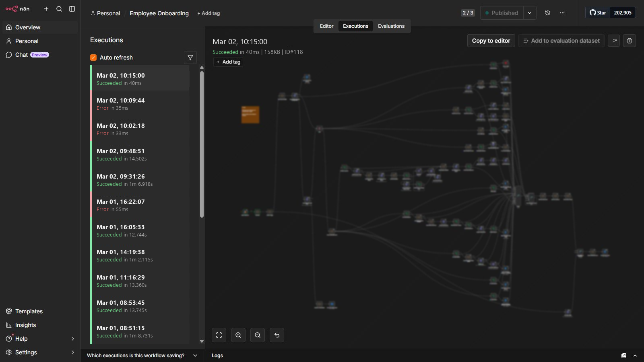Reset canvas zoom icon
Image resolution: width=644 pixels, height=362 pixels.
(277, 335)
